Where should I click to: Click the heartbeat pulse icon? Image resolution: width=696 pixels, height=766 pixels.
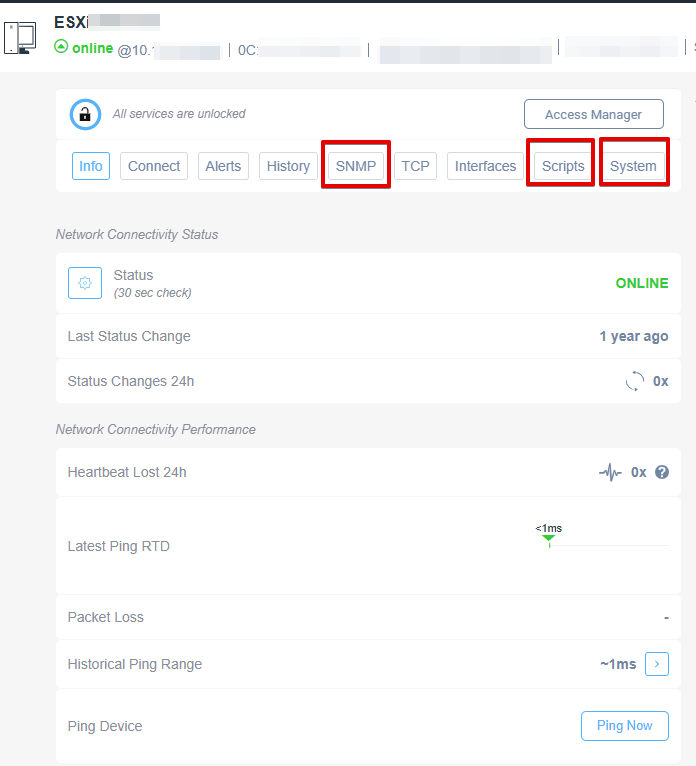pos(610,472)
